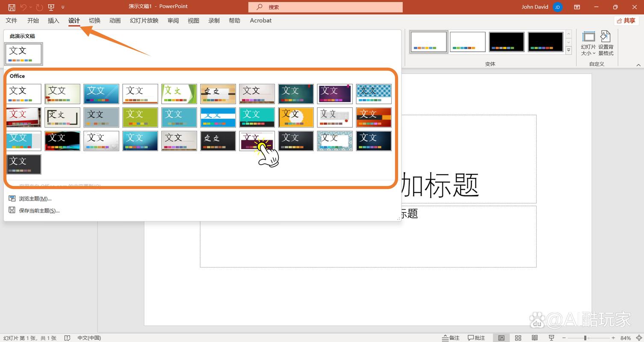Apply the blue and white banded theme
The width and height of the screenshot is (644, 342).
pyautogui.click(x=218, y=117)
